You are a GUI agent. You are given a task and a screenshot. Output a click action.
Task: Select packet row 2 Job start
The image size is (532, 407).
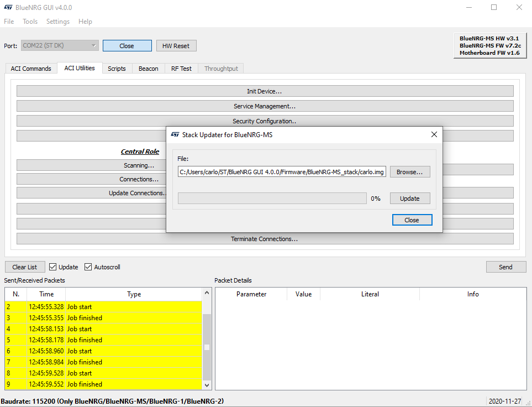103,307
